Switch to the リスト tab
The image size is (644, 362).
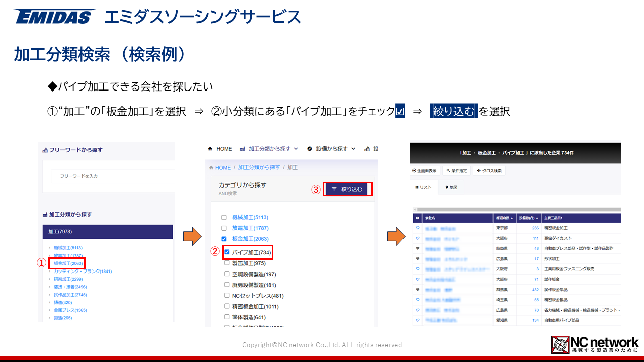423,187
